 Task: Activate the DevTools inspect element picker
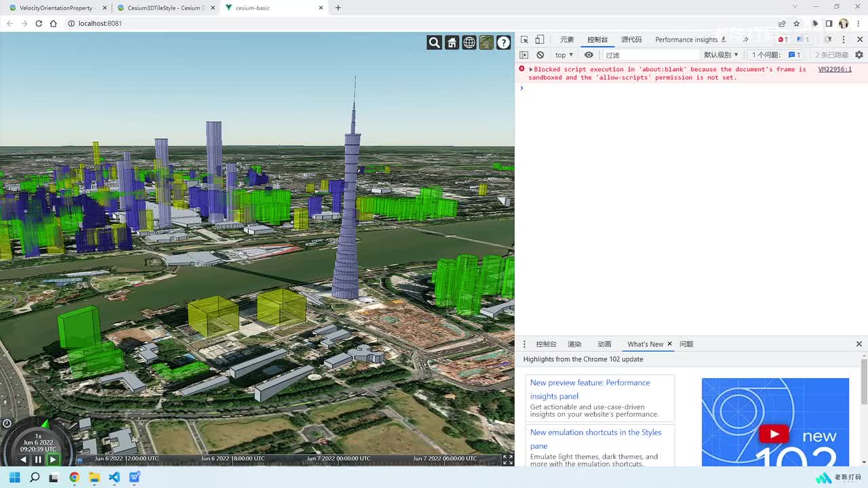click(x=524, y=39)
